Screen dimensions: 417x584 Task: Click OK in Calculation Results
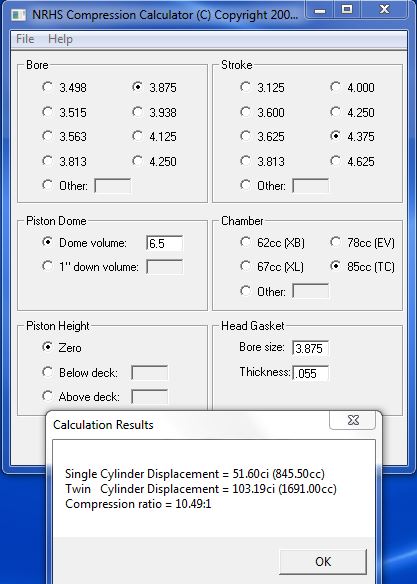(323, 561)
